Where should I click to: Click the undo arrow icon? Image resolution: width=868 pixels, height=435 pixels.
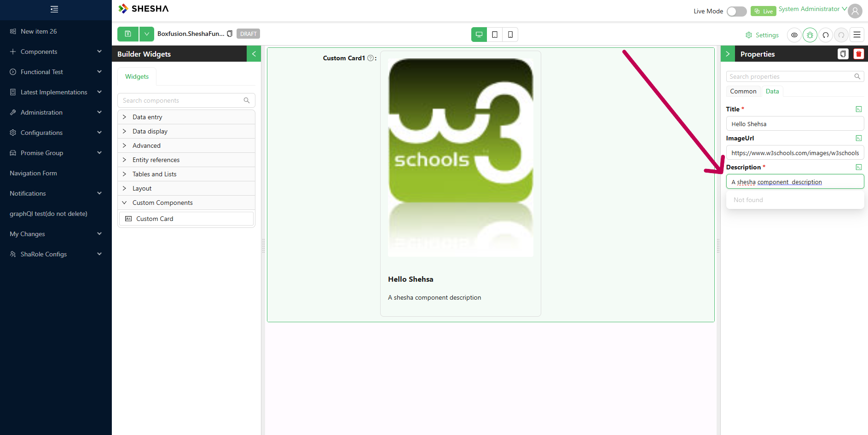click(826, 35)
